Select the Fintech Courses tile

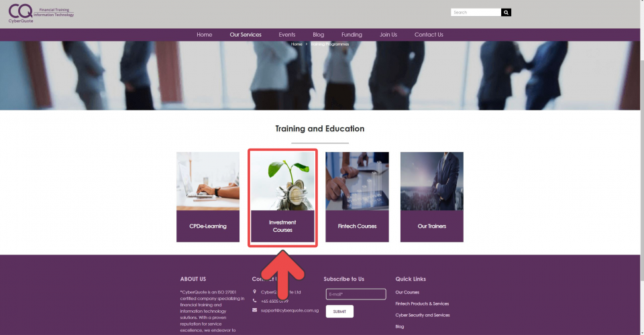tap(358, 197)
